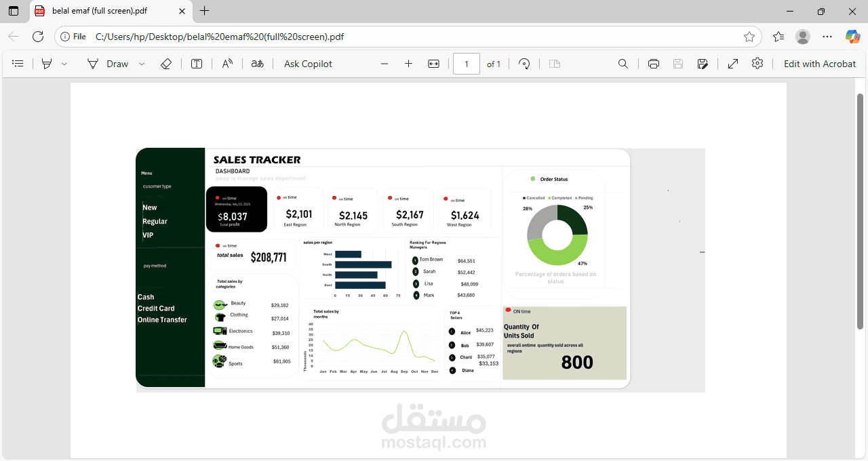Toggle fit to width view
Viewport: 868px width, 461px height.
click(x=434, y=64)
